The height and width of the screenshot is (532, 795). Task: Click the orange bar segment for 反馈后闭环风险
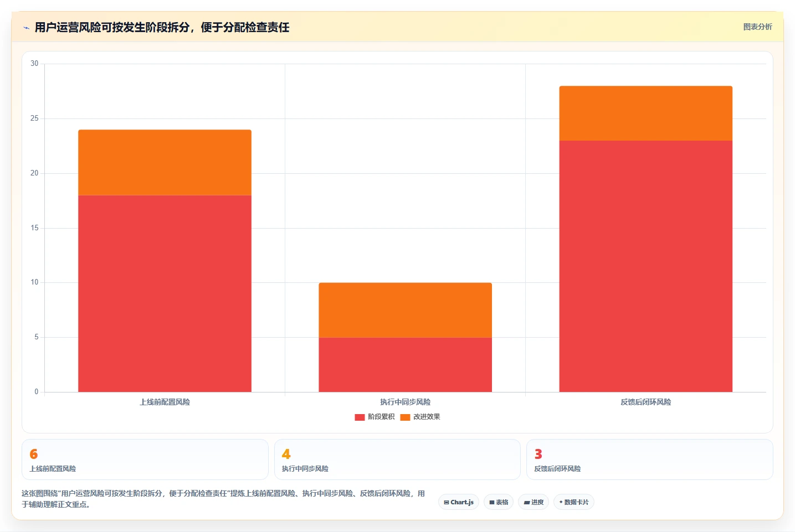pyautogui.click(x=645, y=113)
